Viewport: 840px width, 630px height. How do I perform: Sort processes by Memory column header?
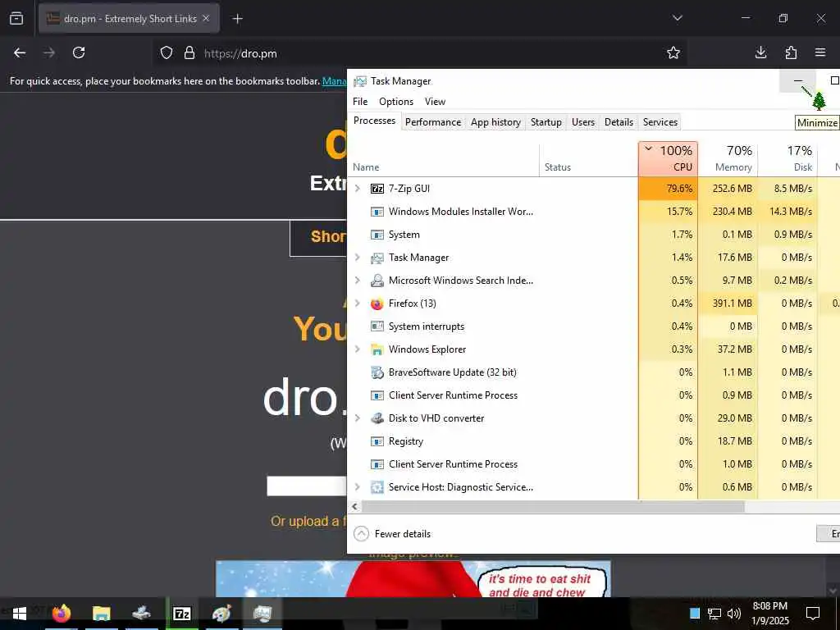coord(728,158)
